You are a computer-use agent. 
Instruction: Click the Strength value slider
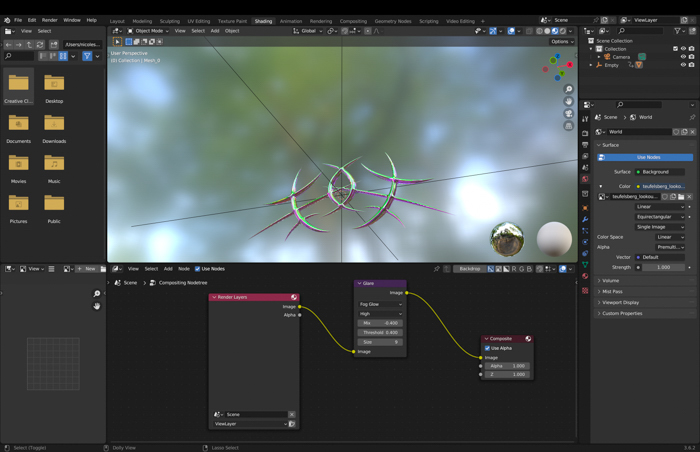tap(661, 267)
